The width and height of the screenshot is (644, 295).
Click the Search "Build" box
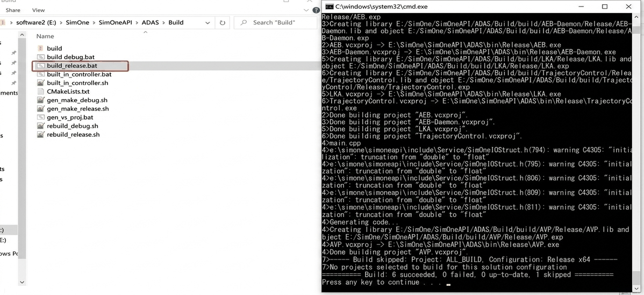click(275, 23)
